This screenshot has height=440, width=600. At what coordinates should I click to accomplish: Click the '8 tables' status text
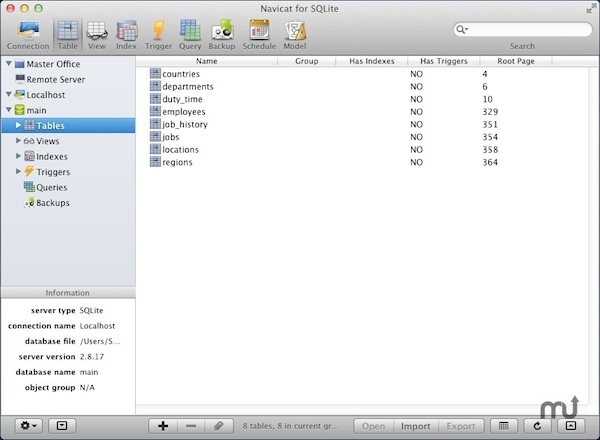[290, 426]
